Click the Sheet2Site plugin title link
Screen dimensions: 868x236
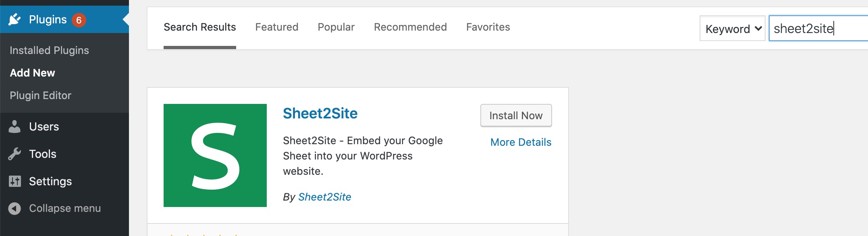tap(320, 114)
